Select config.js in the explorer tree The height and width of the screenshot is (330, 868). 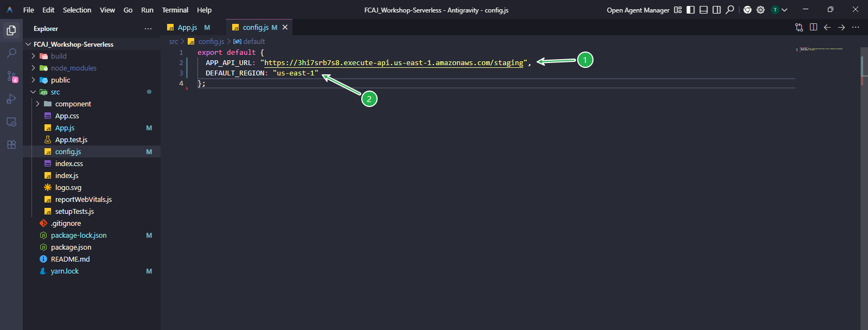[x=91, y=151]
